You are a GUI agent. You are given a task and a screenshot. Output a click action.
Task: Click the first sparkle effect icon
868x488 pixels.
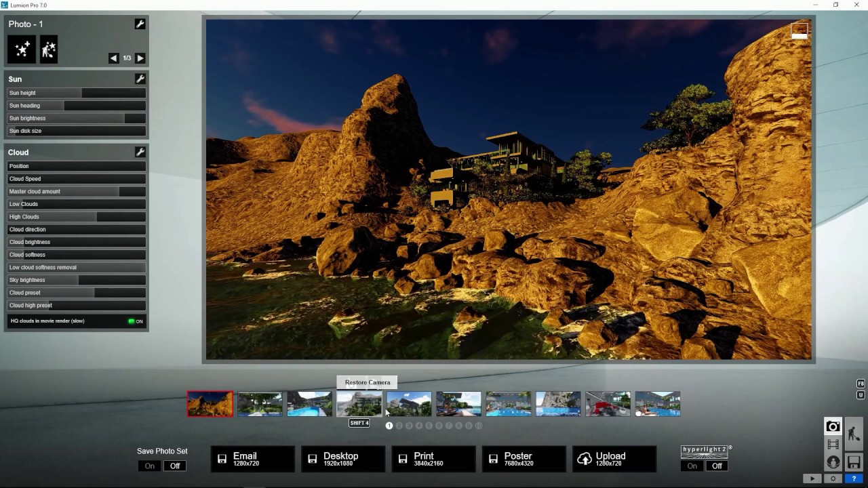[22, 49]
